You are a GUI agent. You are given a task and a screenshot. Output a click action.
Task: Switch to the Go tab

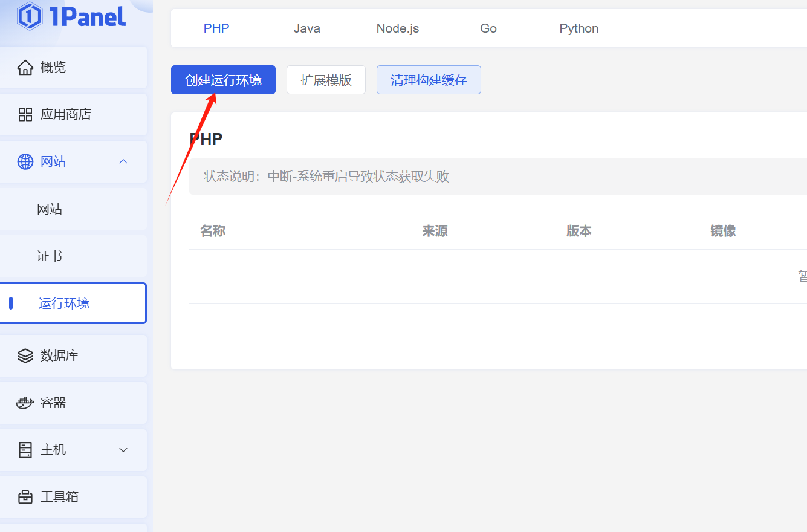coord(488,28)
